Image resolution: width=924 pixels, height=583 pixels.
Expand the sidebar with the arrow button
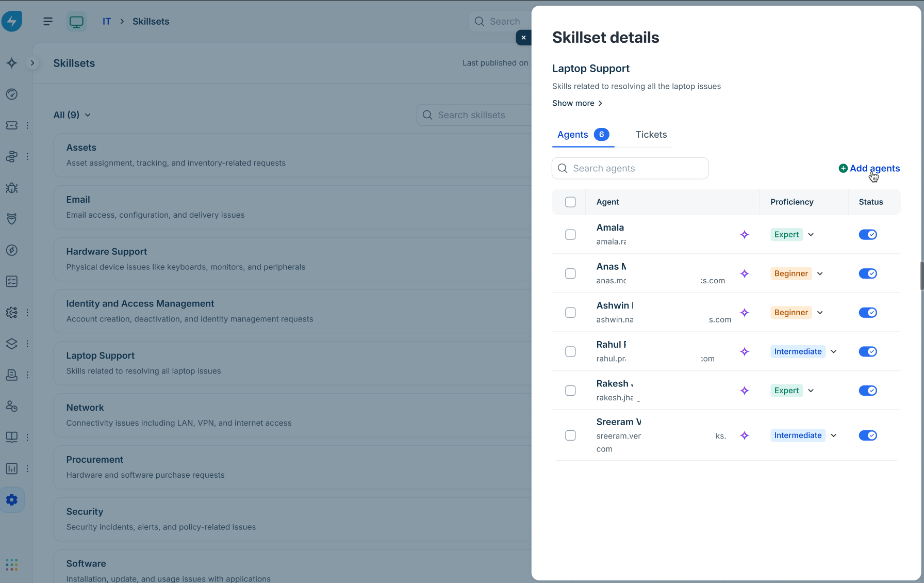(32, 63)
